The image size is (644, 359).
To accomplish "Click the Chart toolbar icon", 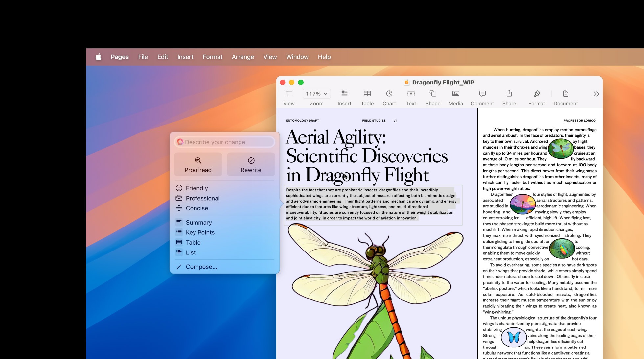I will tap(389, 94).
